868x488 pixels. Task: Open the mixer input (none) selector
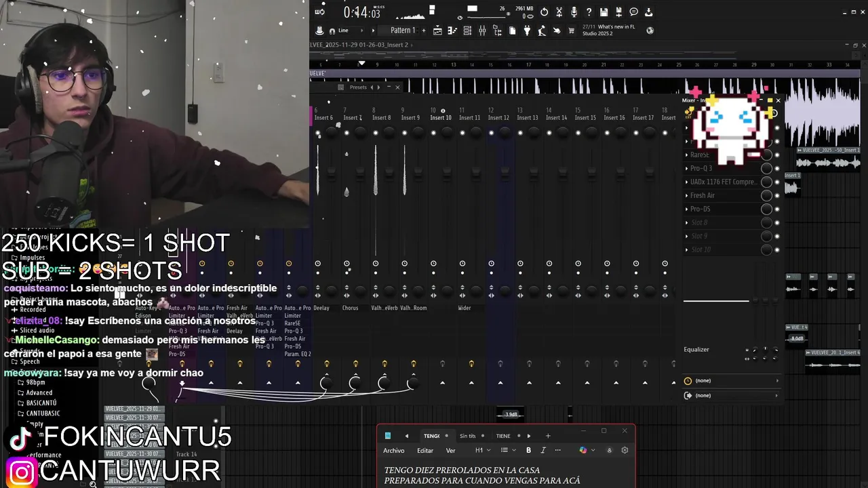point(732,380)
